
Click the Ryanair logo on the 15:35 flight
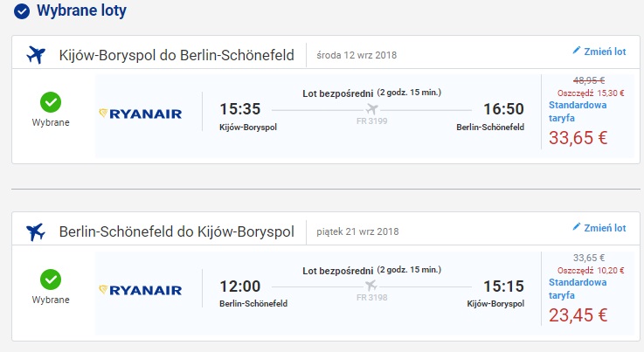point(141,114)
